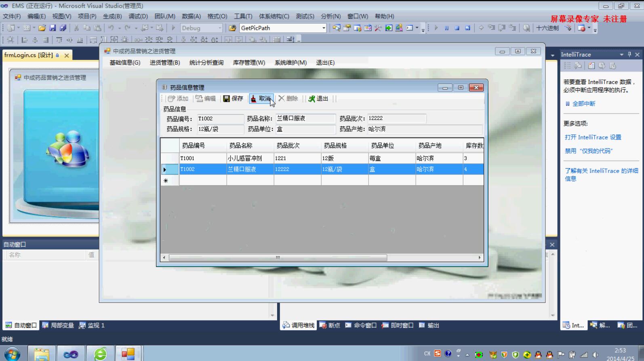This screenshot has height=361, width=644.
Task: Click the Undo icon in Visual Studio toolbar
Action: (x=111, y=28)
